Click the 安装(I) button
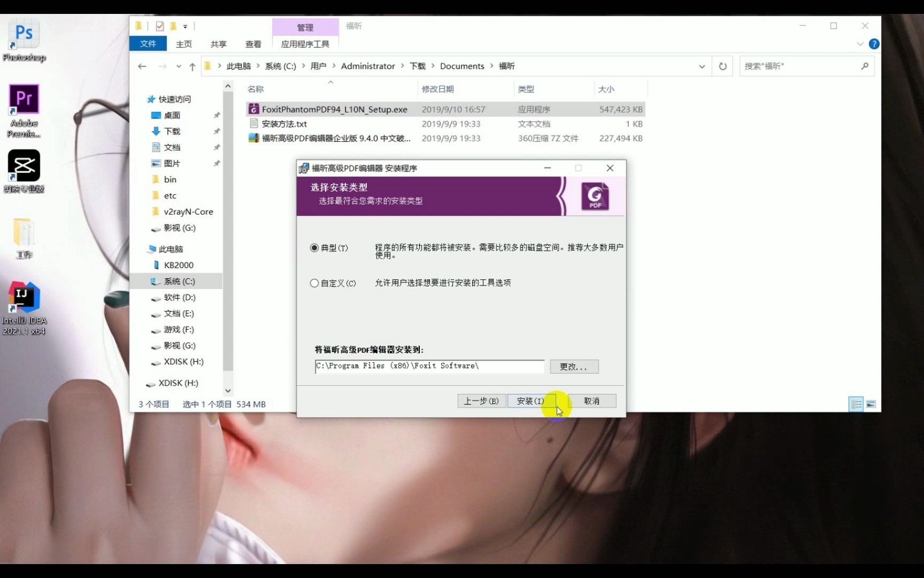The height and width of the screenshot is (578, 924). [531, 401]
